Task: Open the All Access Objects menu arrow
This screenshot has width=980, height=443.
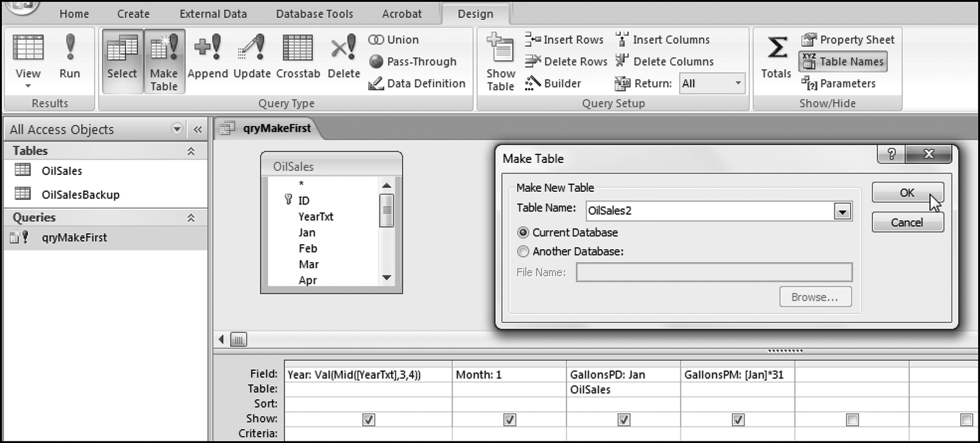Action: 176,129
